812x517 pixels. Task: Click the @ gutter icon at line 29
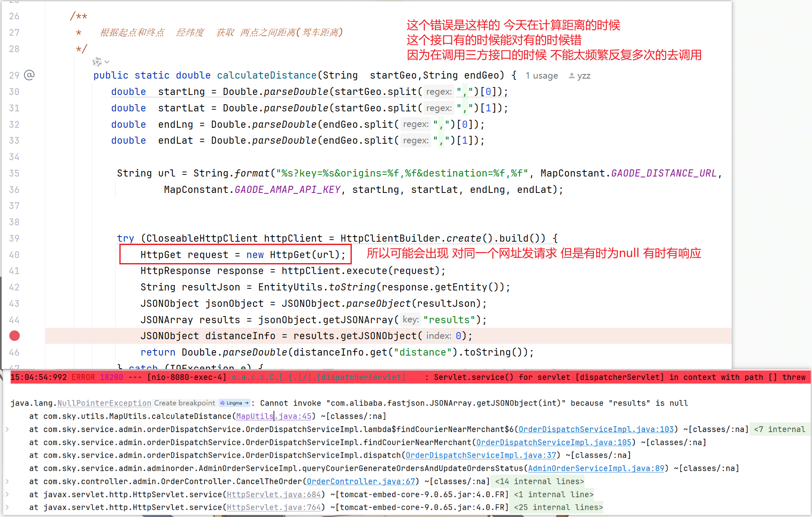29,75
